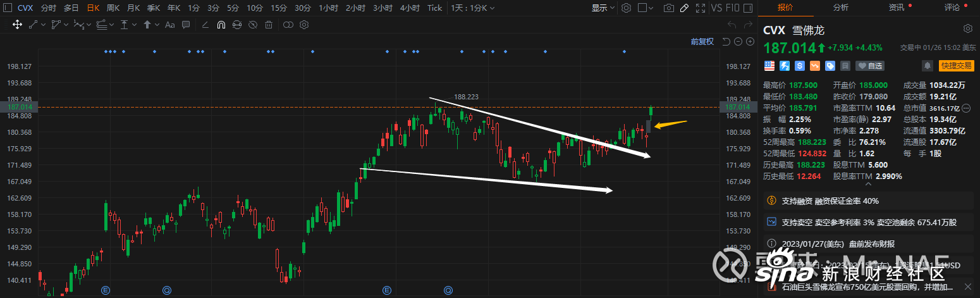Viewport: 980px width, 298px height.
Task: Click the orange short-selling badge icon
Action: coord(815,65)
